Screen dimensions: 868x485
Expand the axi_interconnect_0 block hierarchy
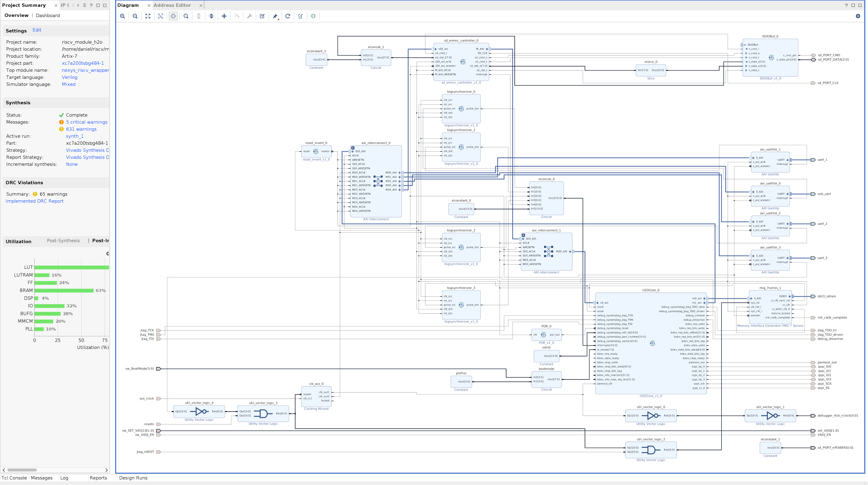pos(353,148)
